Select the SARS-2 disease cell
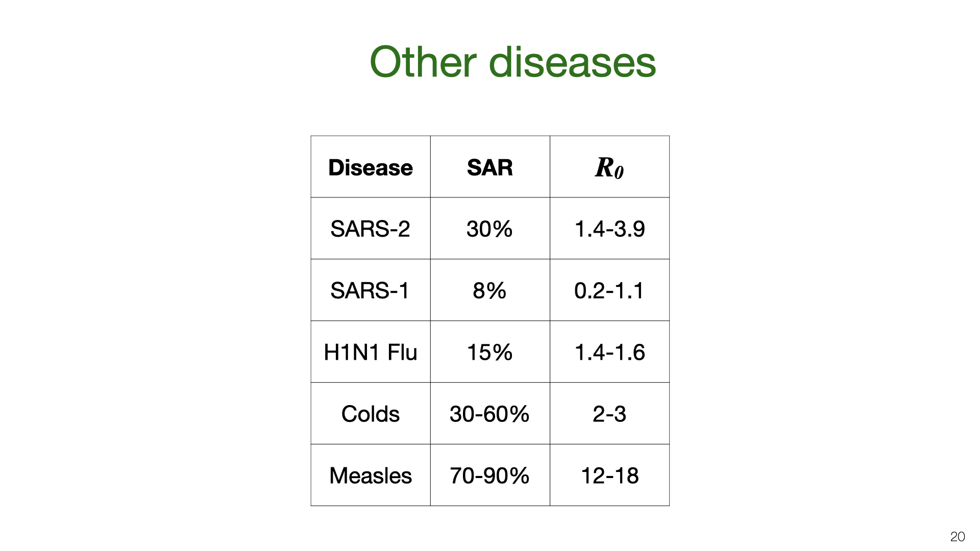Viewport: 980px width, 551px height. coord(371,229)
